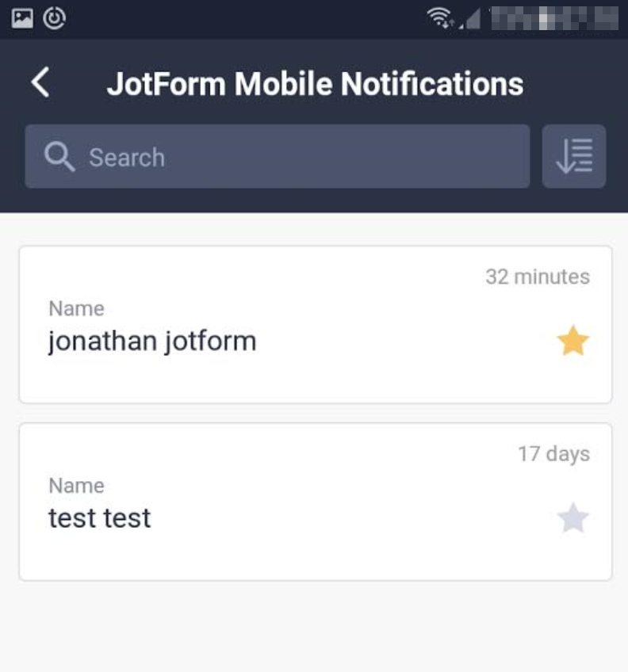Focus the Search input field
The image size is (628, 672).
[x=301, y=157]
